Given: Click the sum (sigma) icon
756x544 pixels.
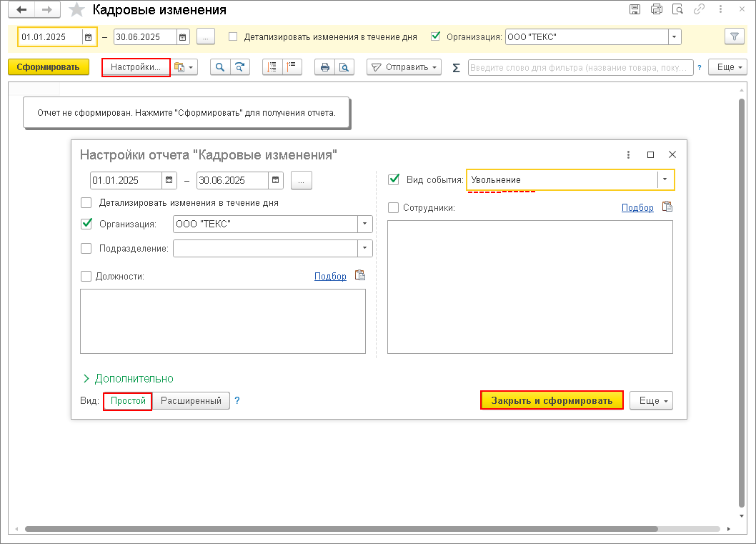Looking at the screenshot, I should pos(456,67).
